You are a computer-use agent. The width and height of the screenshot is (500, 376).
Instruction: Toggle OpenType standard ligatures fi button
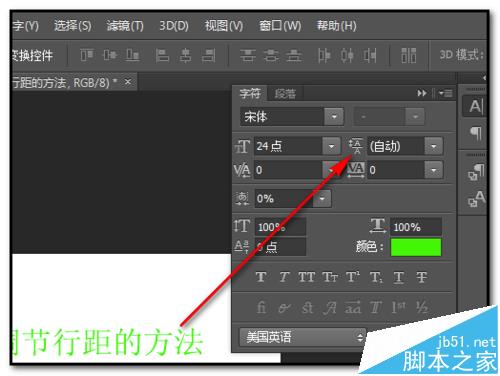click(x=261, y=307)
